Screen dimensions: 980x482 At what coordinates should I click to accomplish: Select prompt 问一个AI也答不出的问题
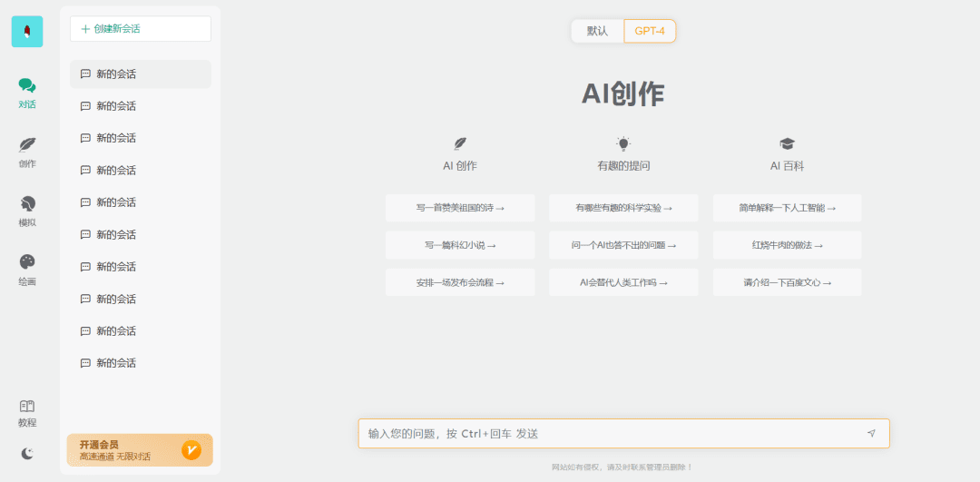pos(623,246)
